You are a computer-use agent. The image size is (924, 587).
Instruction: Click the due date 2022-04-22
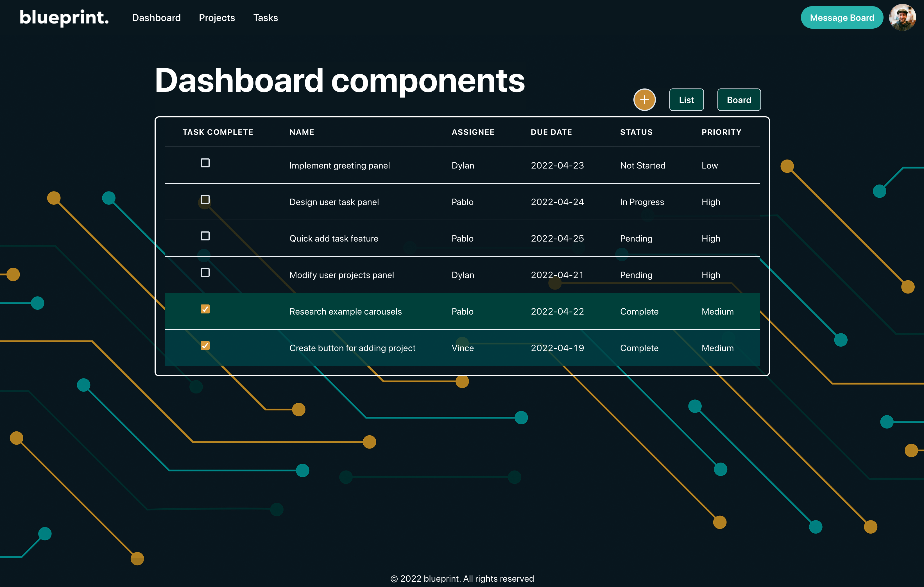coord(557,311)
